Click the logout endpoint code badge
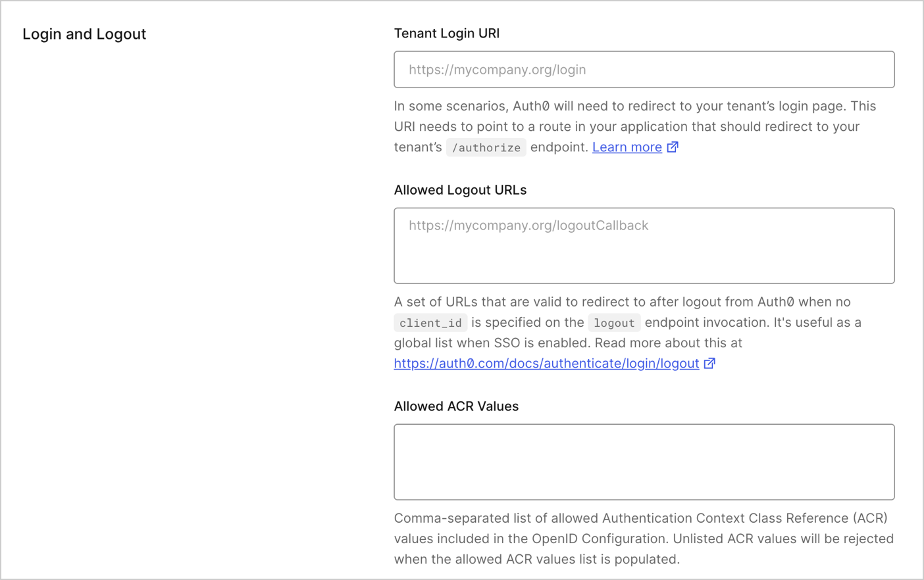924x580 pixels. pyautogui.click(x=614, y=323)
